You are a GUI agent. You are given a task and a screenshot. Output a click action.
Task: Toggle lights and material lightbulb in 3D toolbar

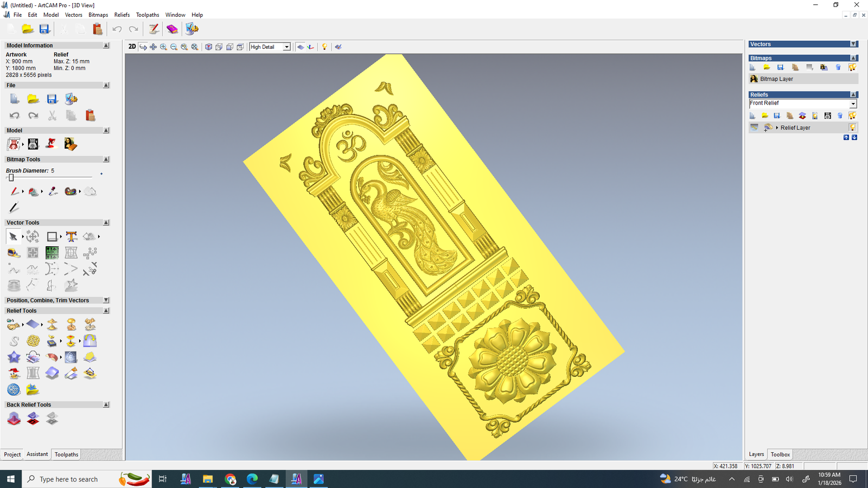coord(324,47)
